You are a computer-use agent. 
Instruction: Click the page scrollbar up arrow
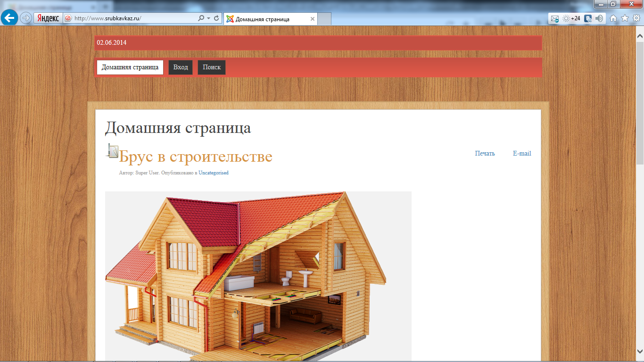640,36
